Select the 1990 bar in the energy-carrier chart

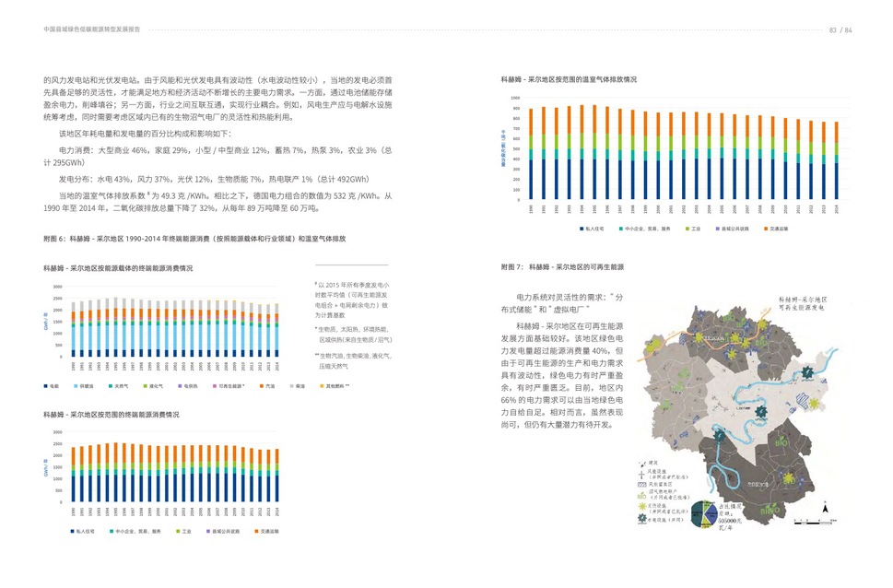tap(73, 330)
